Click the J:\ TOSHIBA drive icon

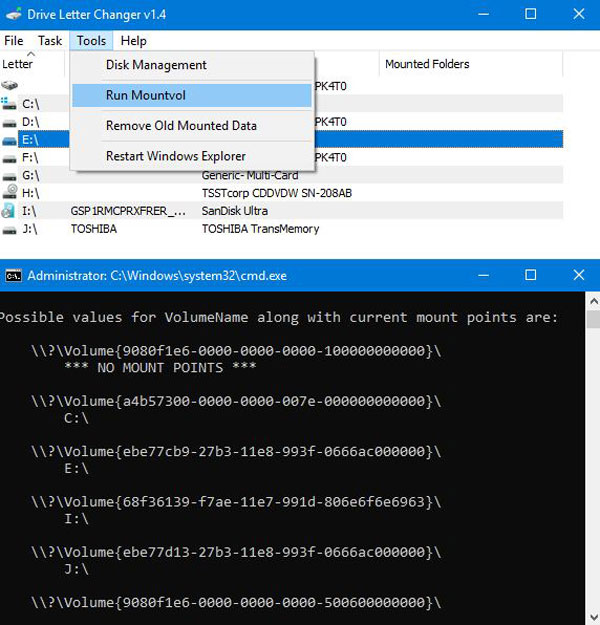9,229
